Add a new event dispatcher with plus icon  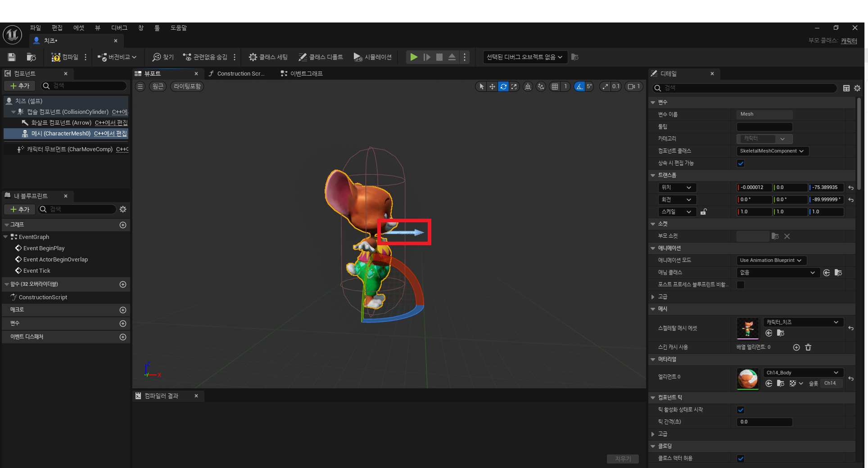123,337
